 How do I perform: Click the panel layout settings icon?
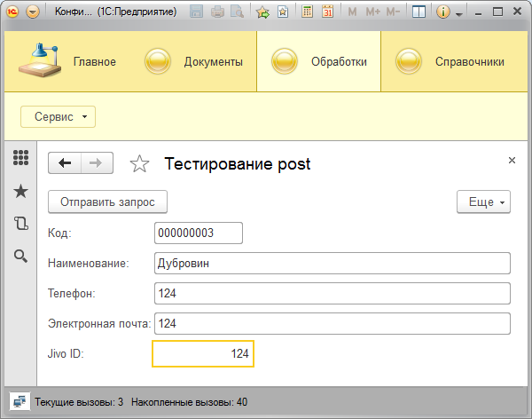coord(419,12)
